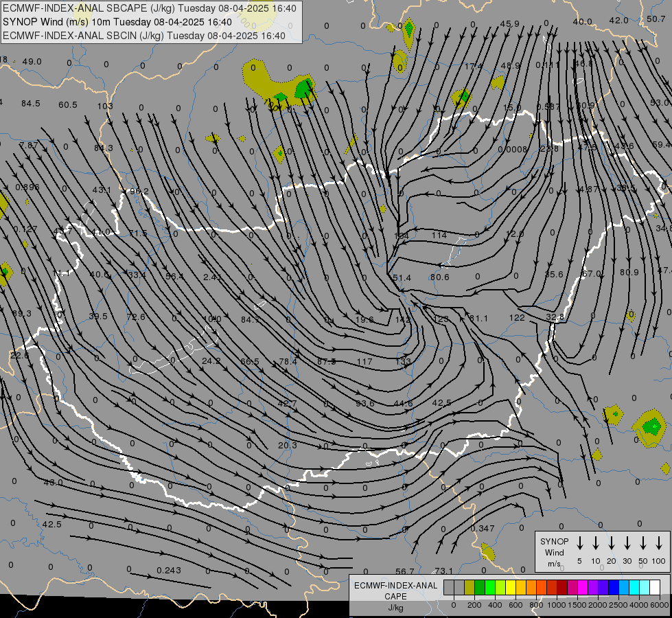Click the CAPE legend tick label 600
The height and width of the screenshot is (618, 672).
515,605
